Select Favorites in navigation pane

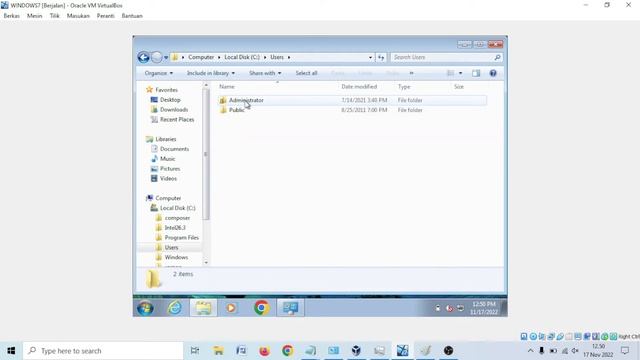pyautogui.click(x=166, y=90)
